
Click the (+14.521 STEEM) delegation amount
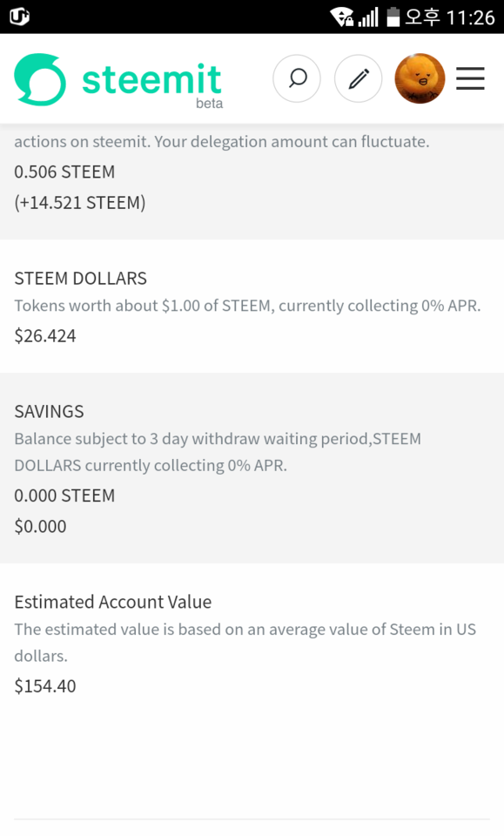tap(80, 203)
